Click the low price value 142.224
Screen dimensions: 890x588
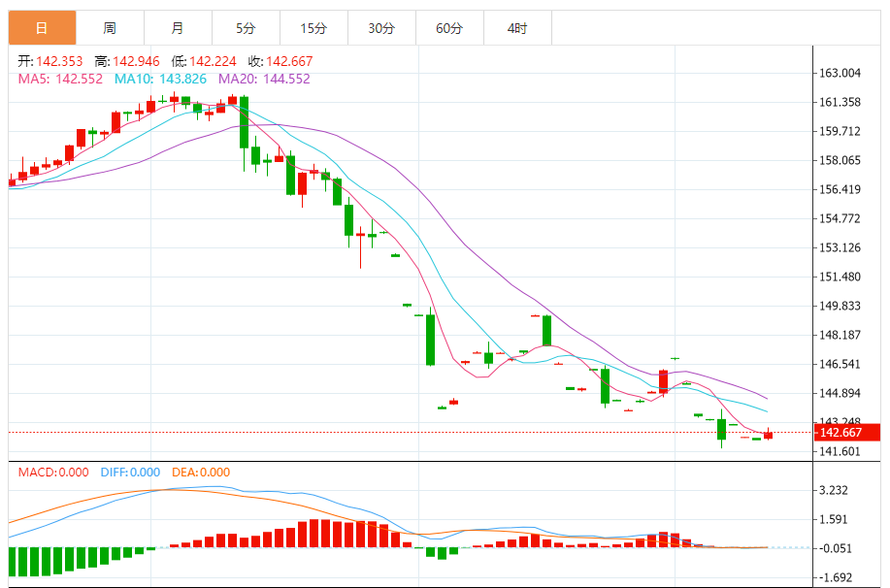click(x=213, y=61)
